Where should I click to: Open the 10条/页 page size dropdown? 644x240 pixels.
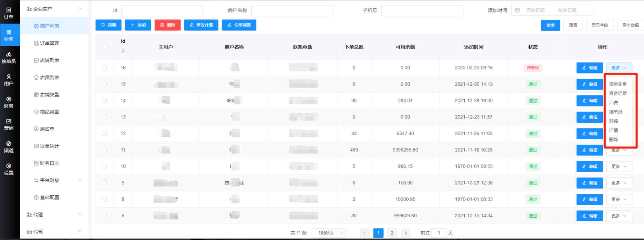329,233
